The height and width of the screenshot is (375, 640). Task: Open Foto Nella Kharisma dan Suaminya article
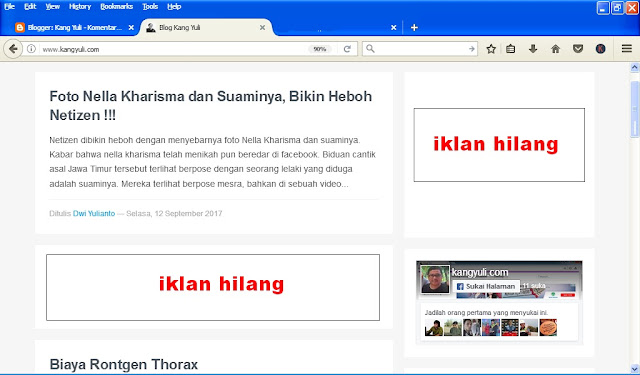tap(211, 106)
